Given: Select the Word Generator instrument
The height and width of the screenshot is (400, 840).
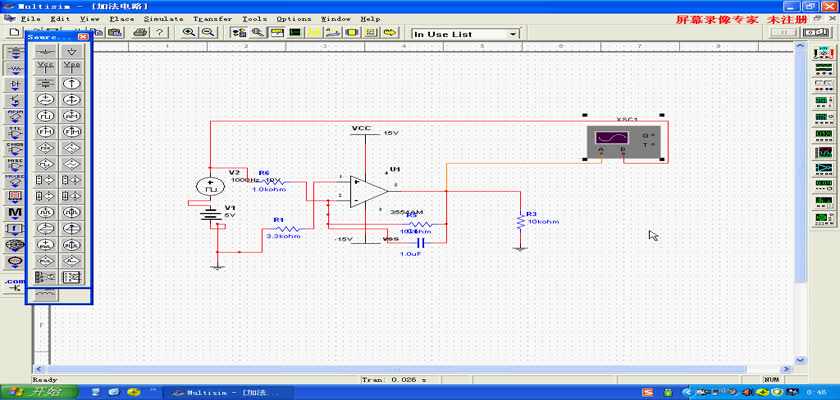Looking at the screenshot, I should 823,135.
